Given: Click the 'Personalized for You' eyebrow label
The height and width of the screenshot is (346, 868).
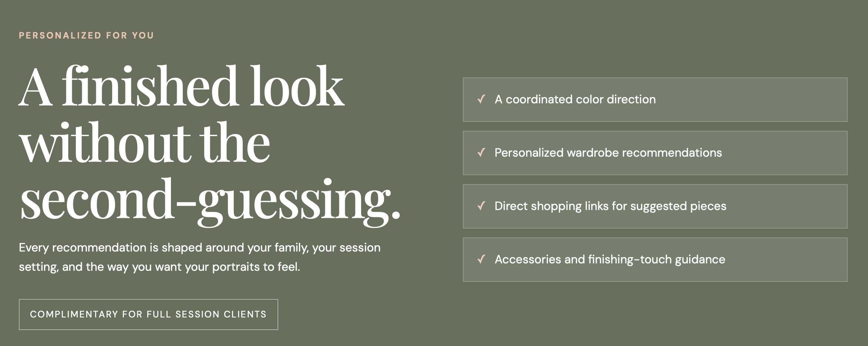Looking at the screenshot, I should (86, 36).
